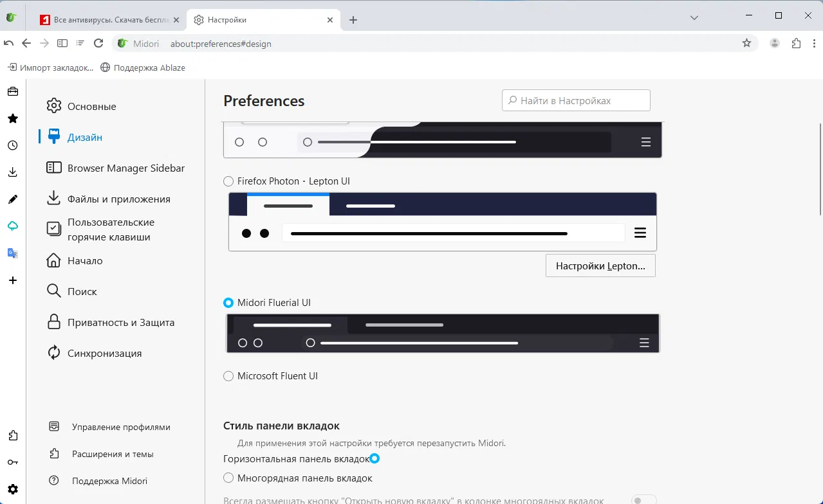Open Поддержка Ablaze bookmark
Screen dimensions: 823x504
(143, 67)
